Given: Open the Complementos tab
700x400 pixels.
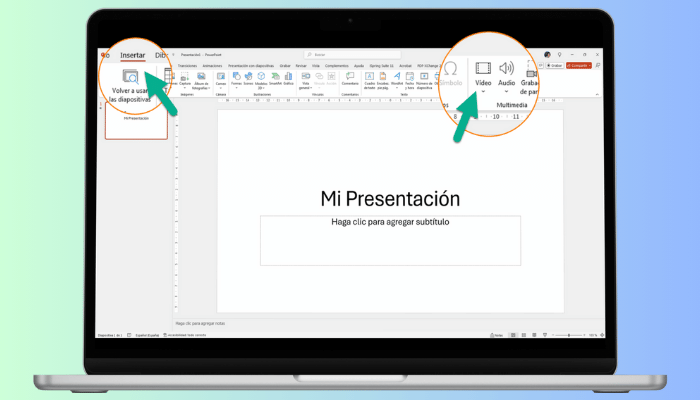Looking at the screenshot, I should (337, 66).
